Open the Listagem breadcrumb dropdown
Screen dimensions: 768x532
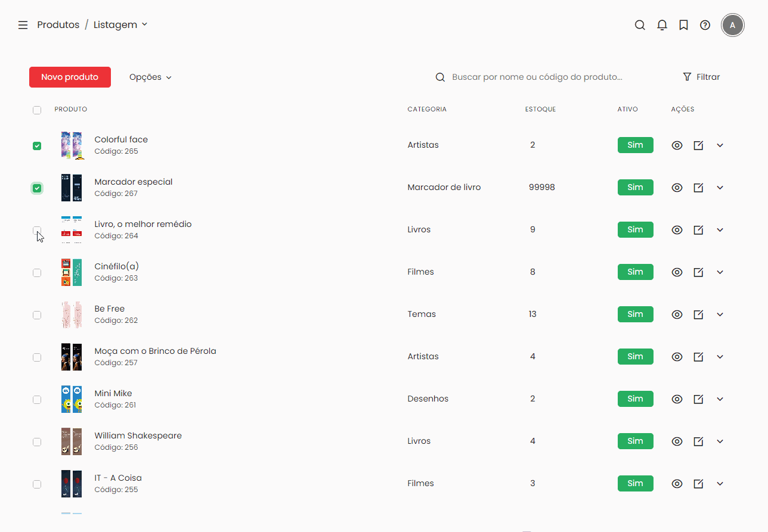pyautogui.click(x=120, y=25)
